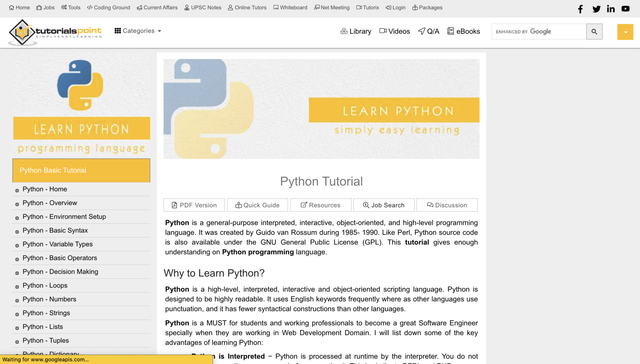Click the PDF Version button

[194, 205]
